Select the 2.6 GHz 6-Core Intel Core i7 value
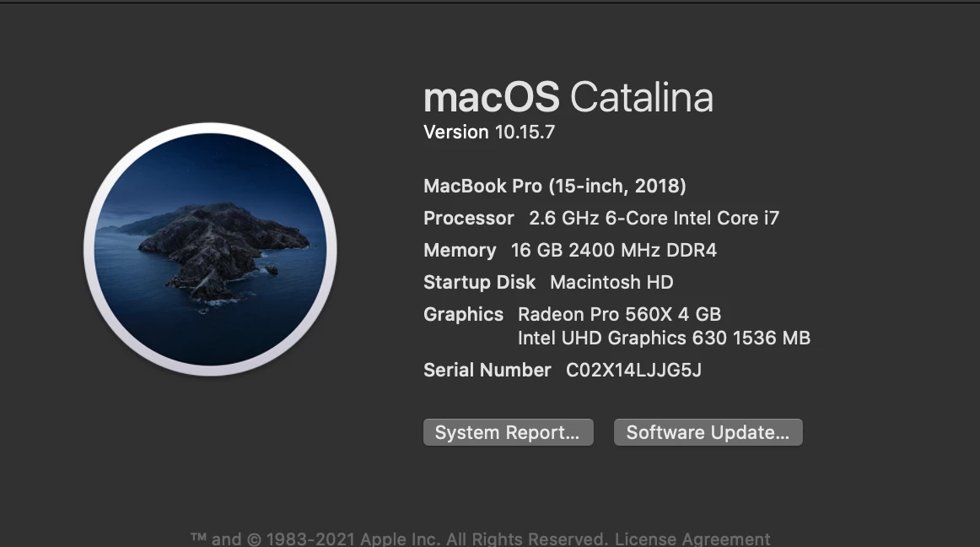 tap(654, 218)
